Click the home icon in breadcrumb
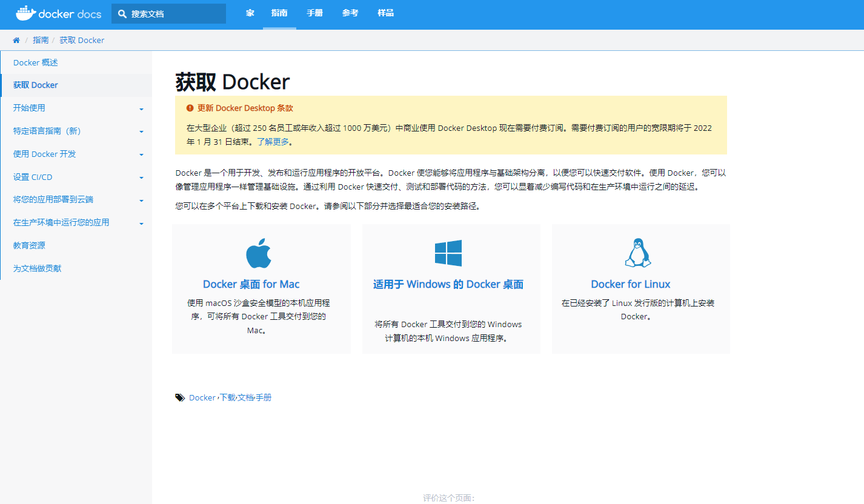This screenshot has width=864, height=504. (x=16, y=40)
